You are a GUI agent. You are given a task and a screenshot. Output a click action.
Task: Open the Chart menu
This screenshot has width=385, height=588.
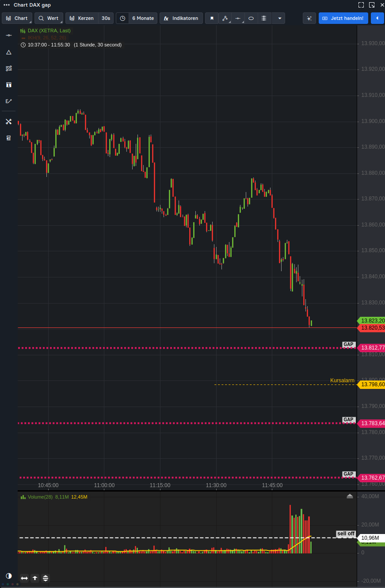pos(17,18)
